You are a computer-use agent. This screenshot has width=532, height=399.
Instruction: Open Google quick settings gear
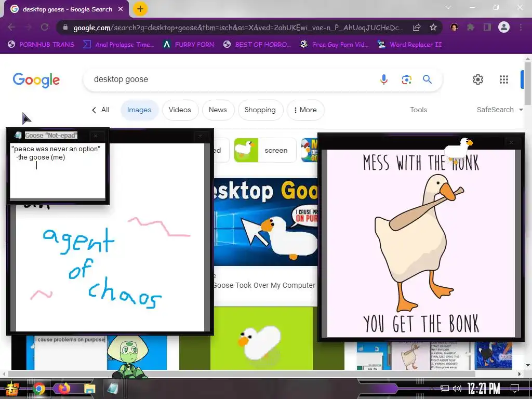click(x=478, y=79)
